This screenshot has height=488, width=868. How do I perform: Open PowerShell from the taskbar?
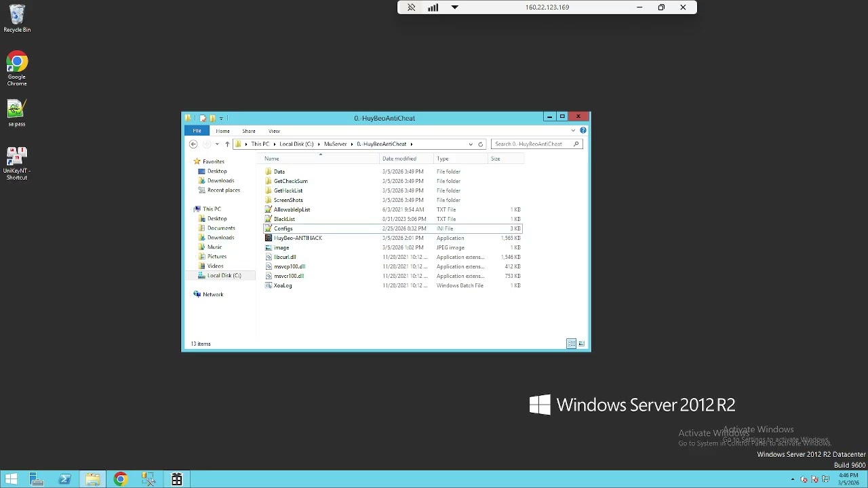(65, 479)
